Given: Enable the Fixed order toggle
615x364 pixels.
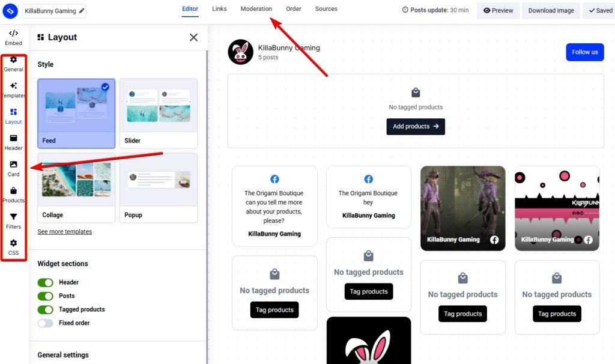Looking at the screenshot, I should 45,323.
